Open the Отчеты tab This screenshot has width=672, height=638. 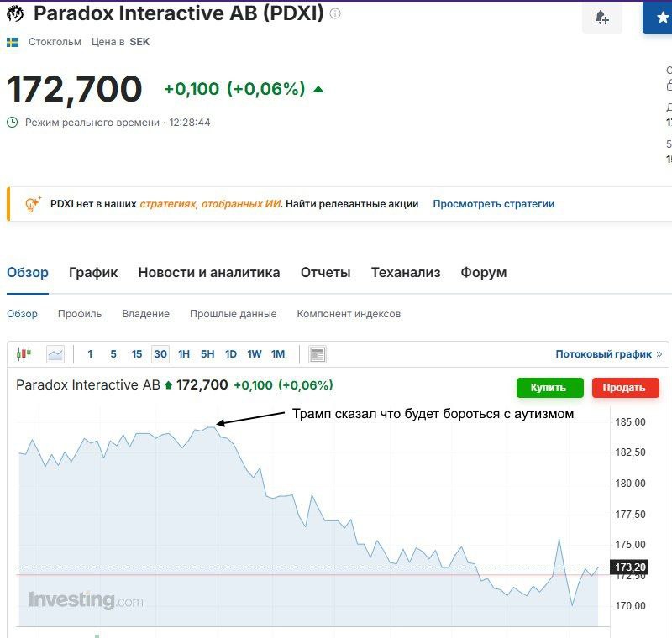326,272
